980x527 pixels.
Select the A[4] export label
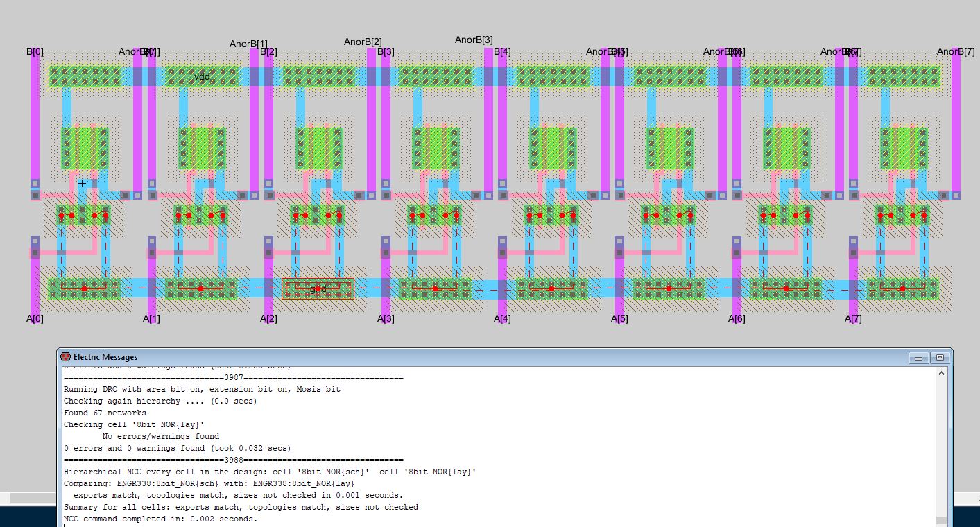(x=502, y=319)
